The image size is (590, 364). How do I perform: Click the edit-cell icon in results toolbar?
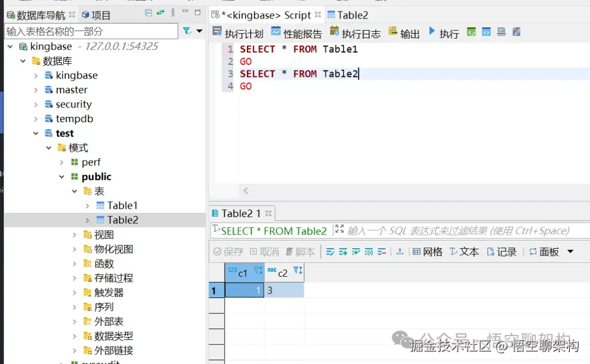(330, 252)
